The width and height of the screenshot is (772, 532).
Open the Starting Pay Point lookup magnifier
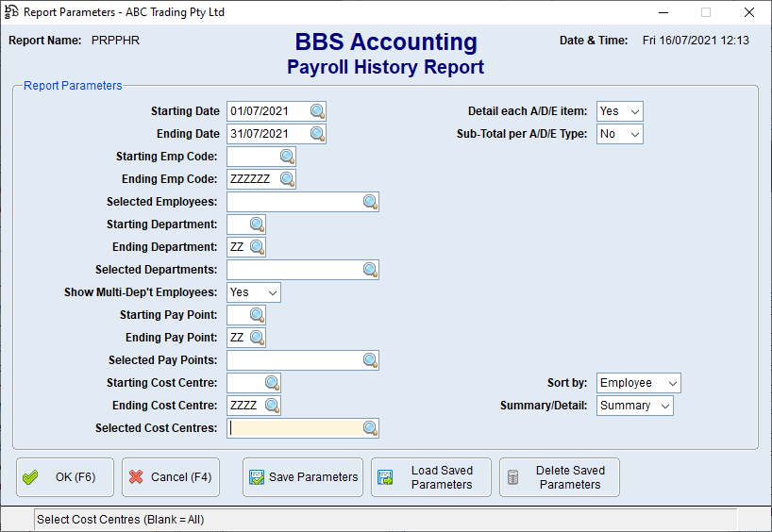pos(257,315)
